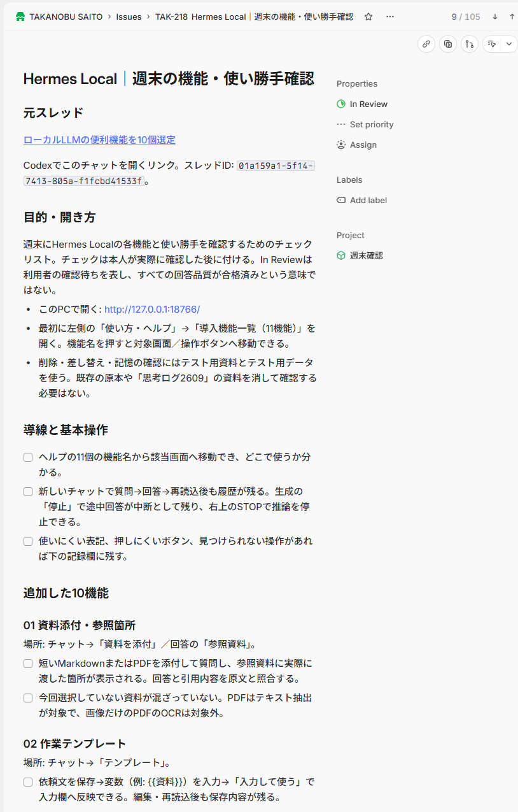Open the Assign selector
Viewport: 518px width, 812px height.
[x=356, y=145]
